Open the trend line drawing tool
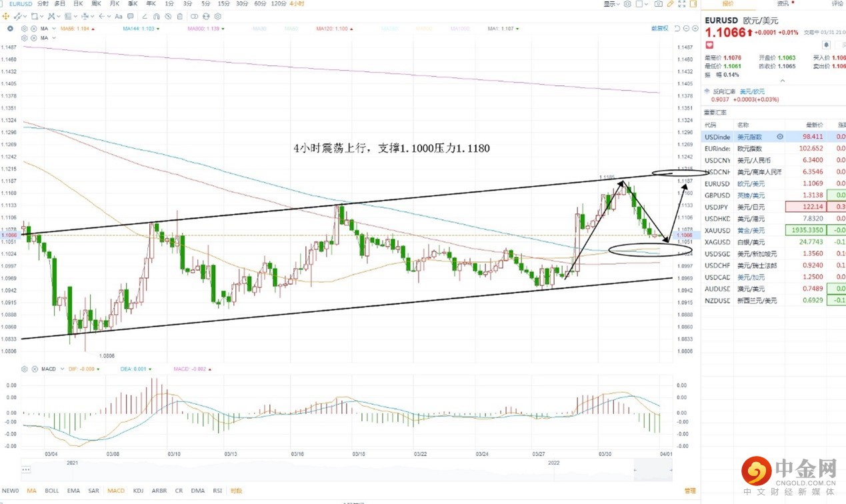 17,16
